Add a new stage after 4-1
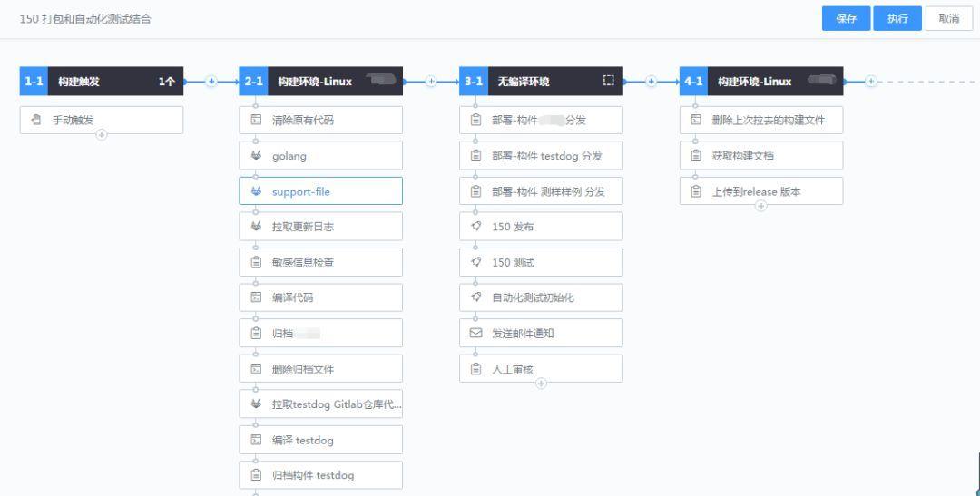The width and height of the screenshot is (980, 496). click(x=871, y=82)
